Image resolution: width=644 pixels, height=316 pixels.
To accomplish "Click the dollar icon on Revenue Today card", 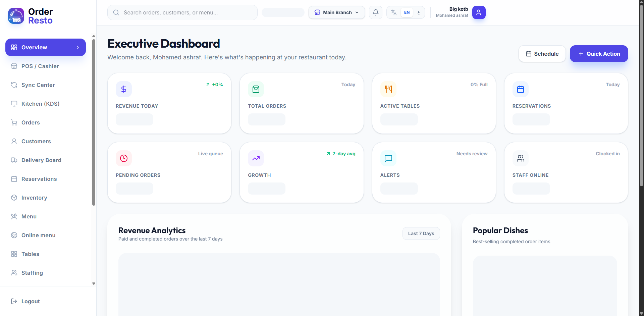I will 124,89.
